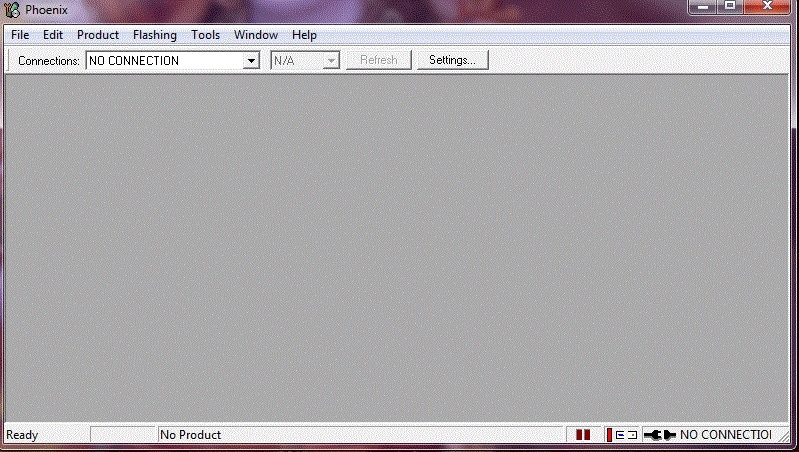
Task: Expand the Connections dropdown arrow
Action: point(251,61)
